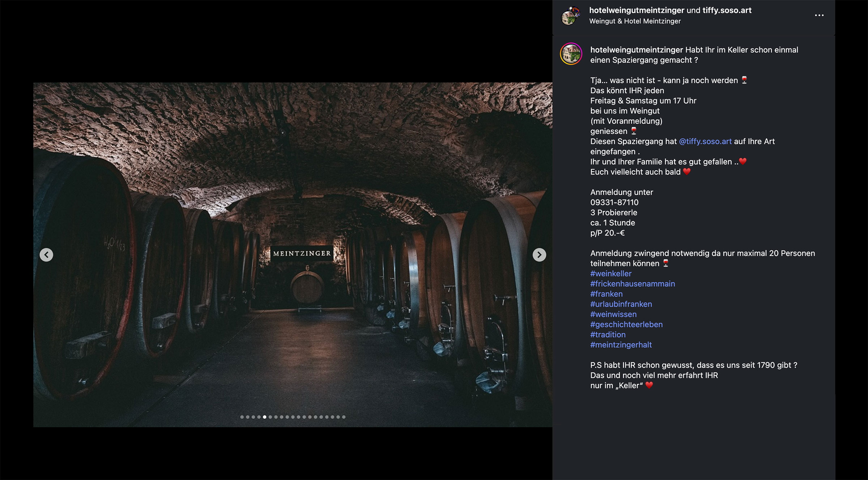868x480 pixels.
Task: Open the hashtag #geschichteerleben
Action: click(626, 325)
